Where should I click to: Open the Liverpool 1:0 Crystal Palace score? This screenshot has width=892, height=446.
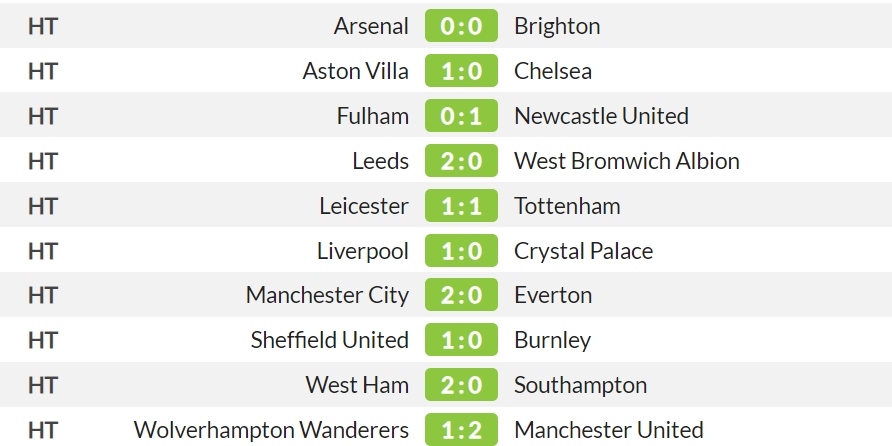pyautogui.click(x=461, y=250)
